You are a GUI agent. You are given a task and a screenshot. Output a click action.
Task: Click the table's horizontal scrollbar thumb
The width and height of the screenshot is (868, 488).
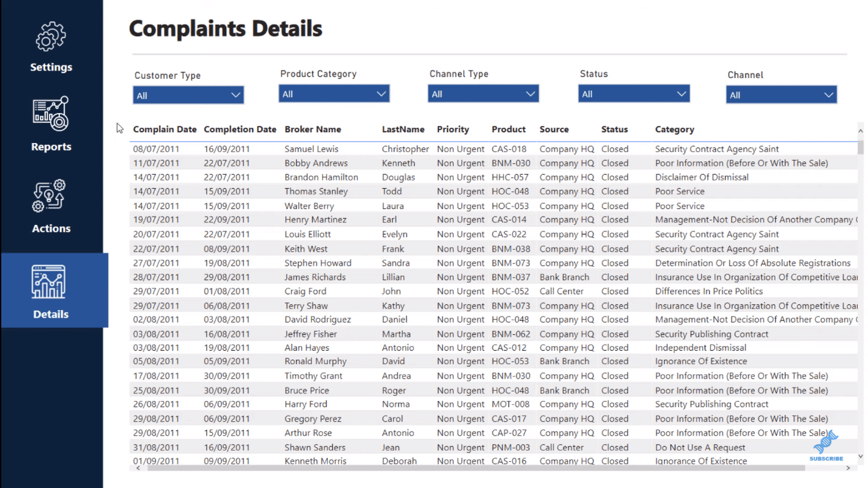pos(476,468)
